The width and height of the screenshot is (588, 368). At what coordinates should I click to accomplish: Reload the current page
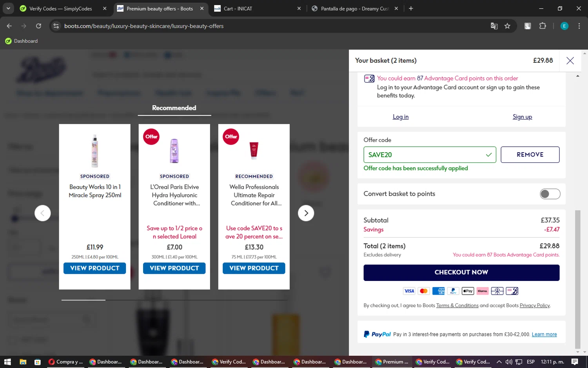pos(38,26)
